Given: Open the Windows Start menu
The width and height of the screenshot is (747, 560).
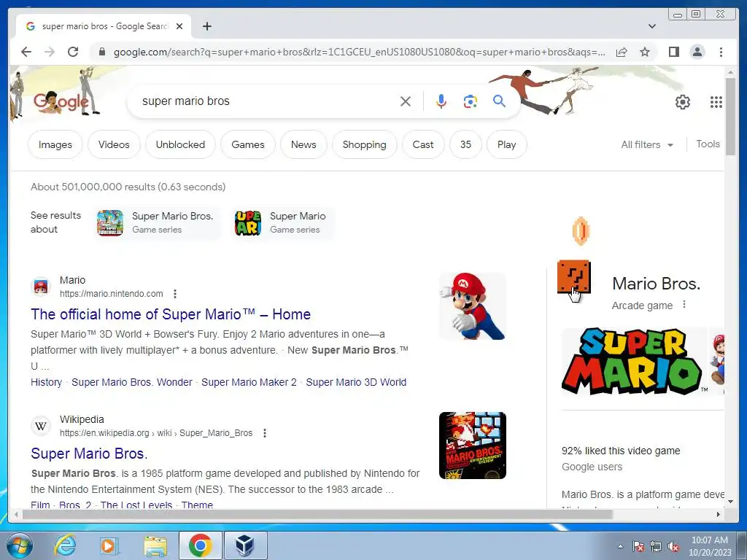Looking at the screenshot, I should [x=20, y=545].
